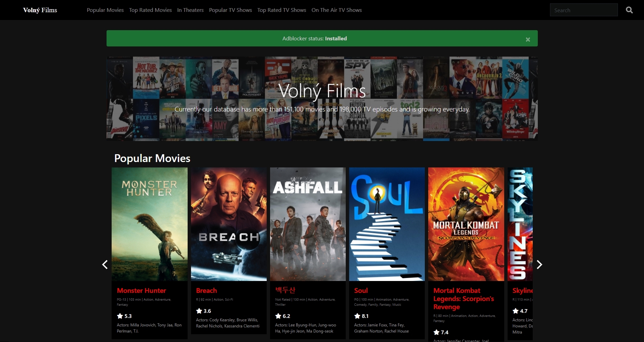Open Top Rated TV Shows nav item

(x=282, y=10)
